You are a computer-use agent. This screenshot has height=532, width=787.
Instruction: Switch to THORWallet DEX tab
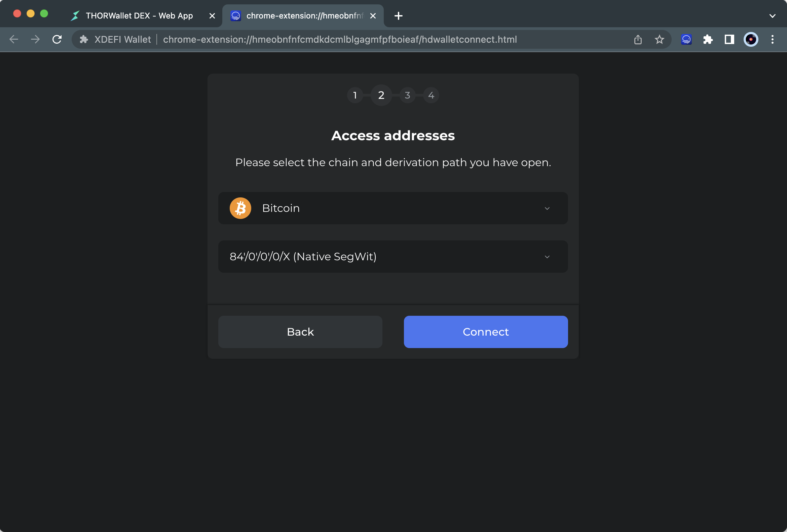139,15
